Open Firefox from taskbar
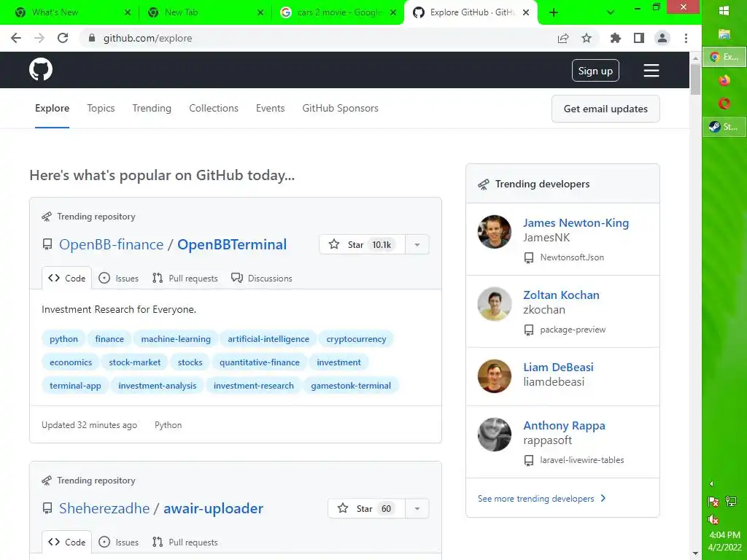The width and height of the screenshot is (747, 560). [724, 80]
